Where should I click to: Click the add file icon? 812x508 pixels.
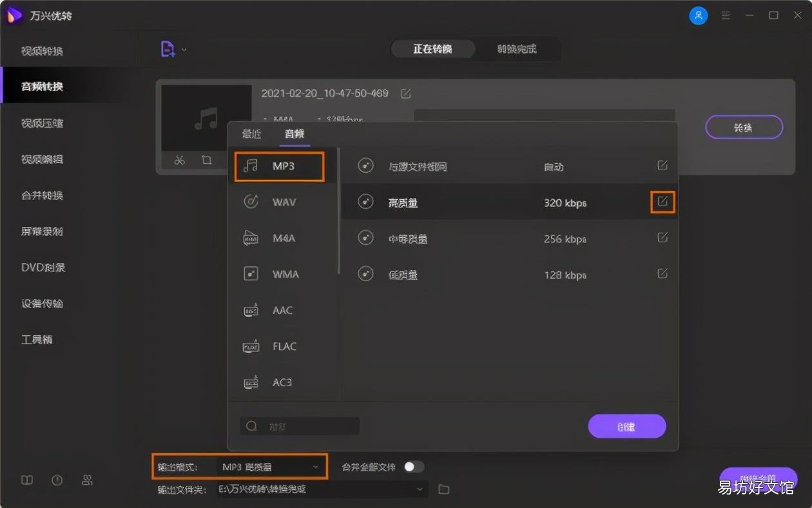168,49
